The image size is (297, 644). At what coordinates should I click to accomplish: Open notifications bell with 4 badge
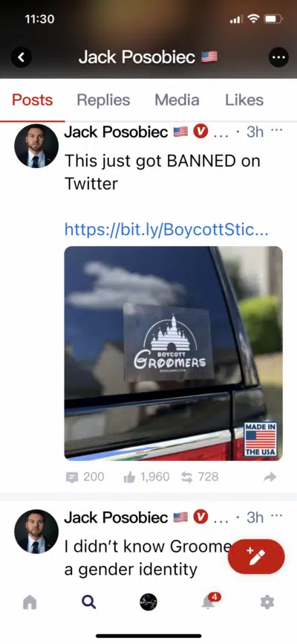[x=209, y=602]
